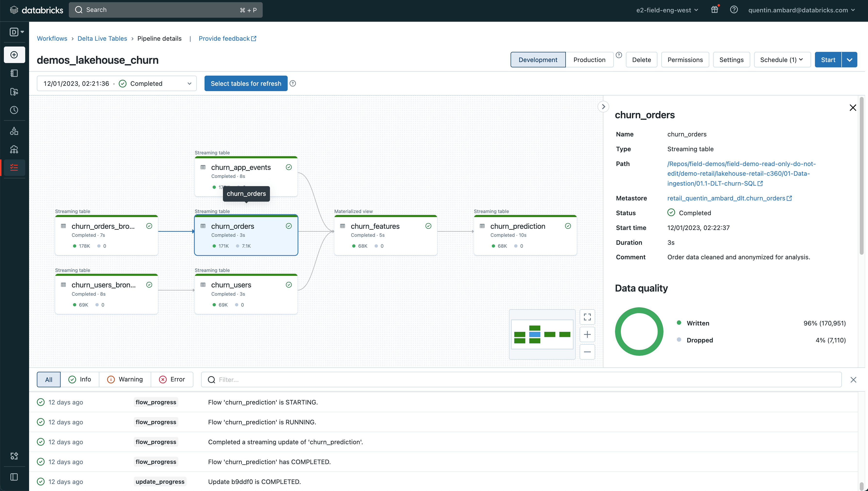Filter event log by Warning

[x=125, y=379]
